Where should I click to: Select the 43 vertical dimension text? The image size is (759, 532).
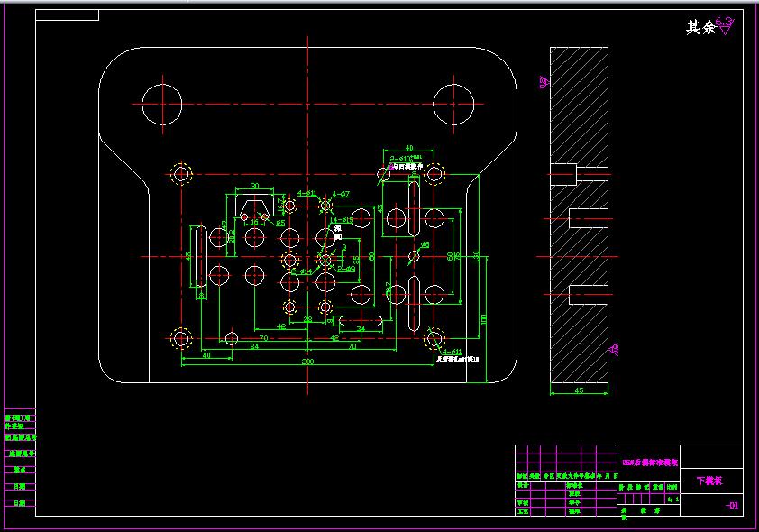point(380,208)
